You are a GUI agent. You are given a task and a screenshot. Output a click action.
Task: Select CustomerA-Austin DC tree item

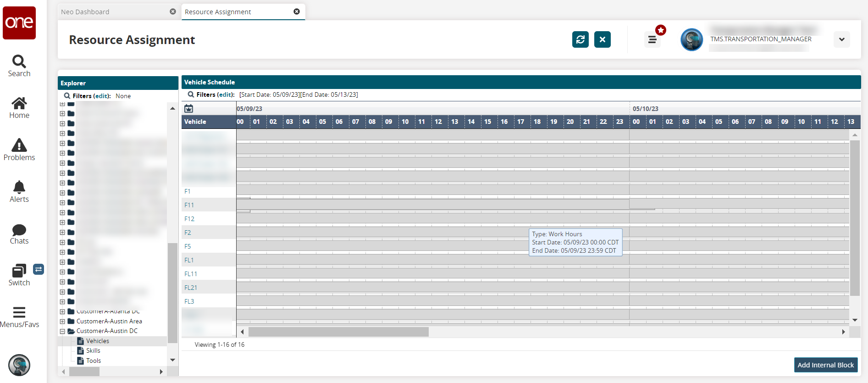107,331
